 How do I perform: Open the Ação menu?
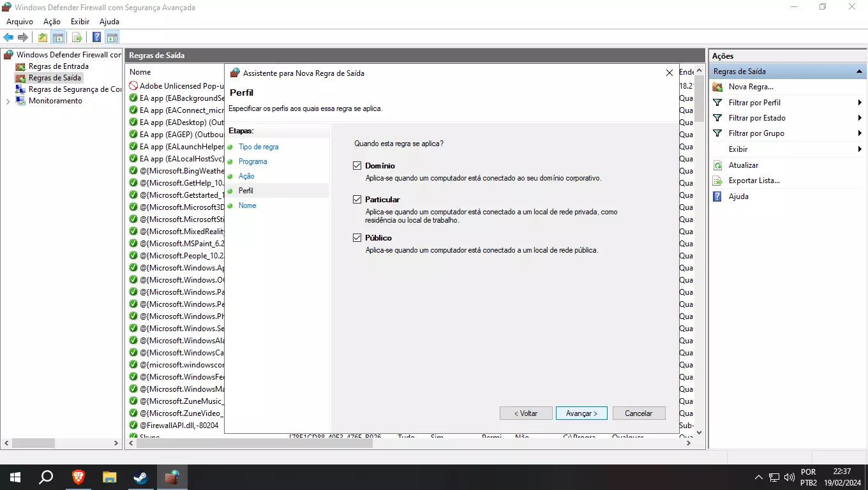[52, 22]
